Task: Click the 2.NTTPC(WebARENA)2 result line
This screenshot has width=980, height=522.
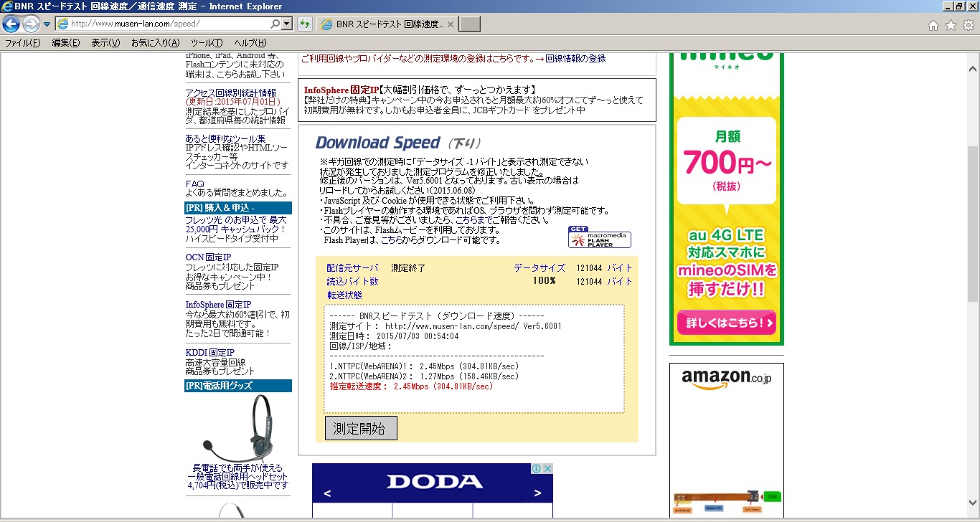Action: coord(423,376)
